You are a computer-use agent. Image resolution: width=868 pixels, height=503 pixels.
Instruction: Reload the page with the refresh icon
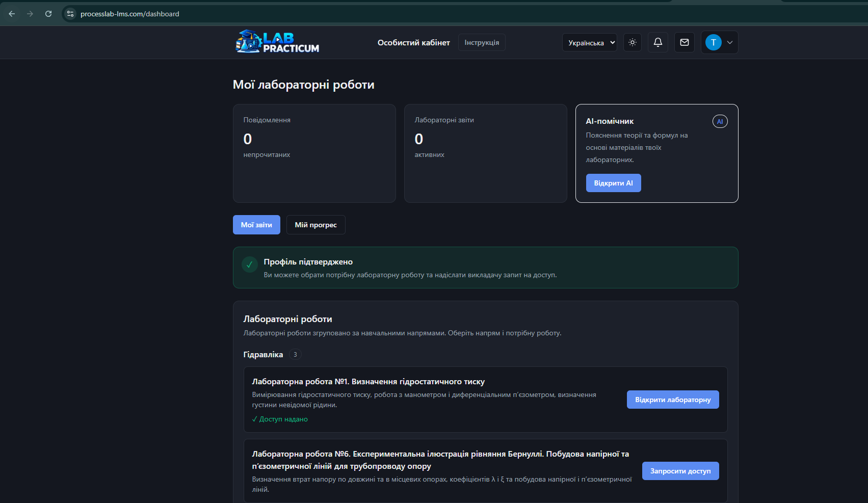click(48, 14)
